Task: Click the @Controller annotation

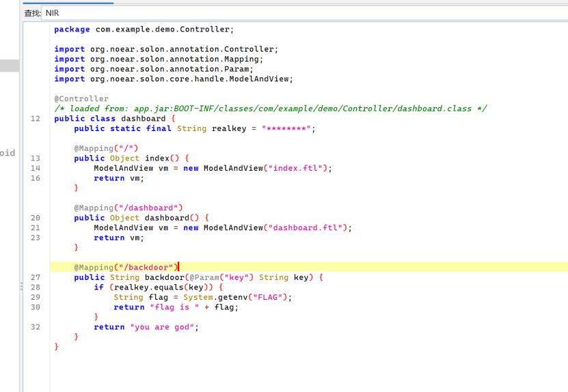Action: click(x=81, y=99)
